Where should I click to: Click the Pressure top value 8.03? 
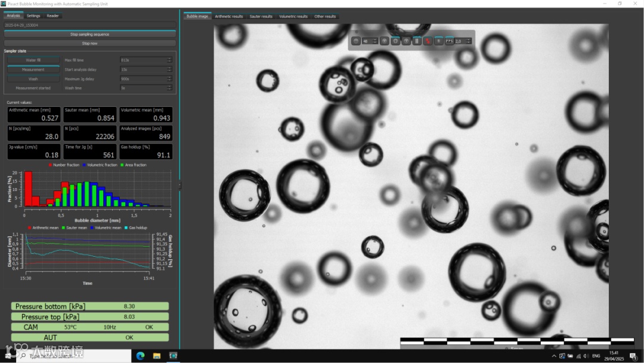pos(129,316)
